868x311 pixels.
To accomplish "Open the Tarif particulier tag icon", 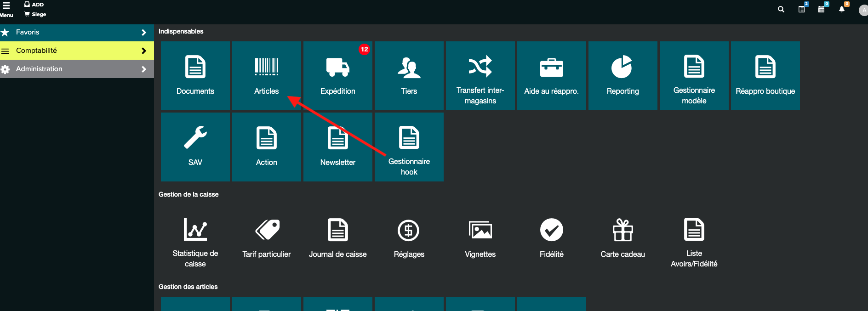I will [267, 230].
